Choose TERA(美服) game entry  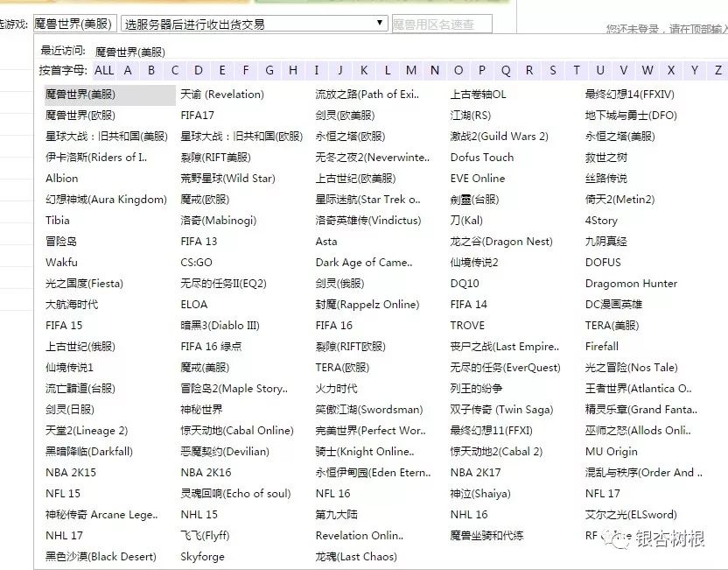pos(612,326)
